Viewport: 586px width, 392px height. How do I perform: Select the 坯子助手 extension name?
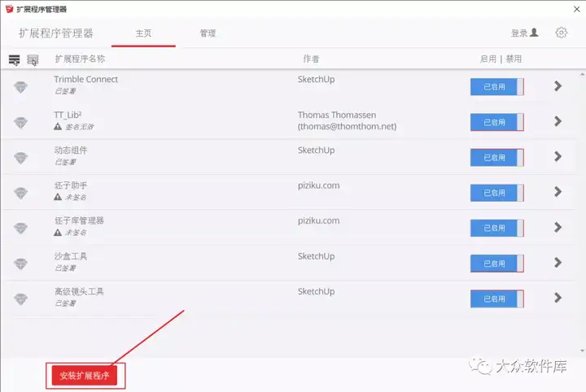(71, 185)
